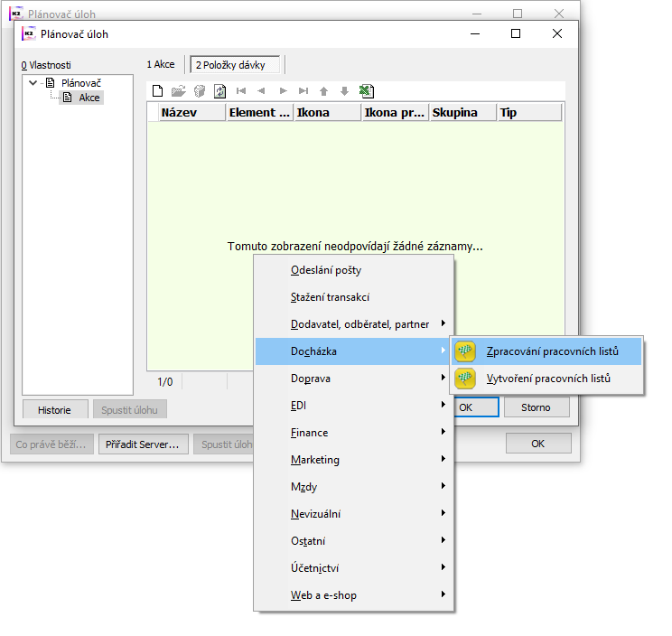Collapse the Plánovač tree node

coord(33,83)
